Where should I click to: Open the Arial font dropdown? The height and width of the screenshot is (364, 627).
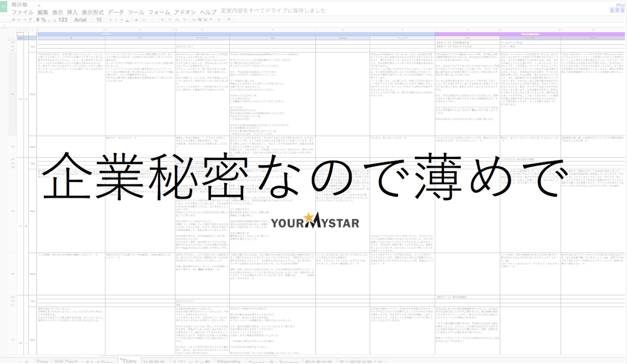point(81,20)
